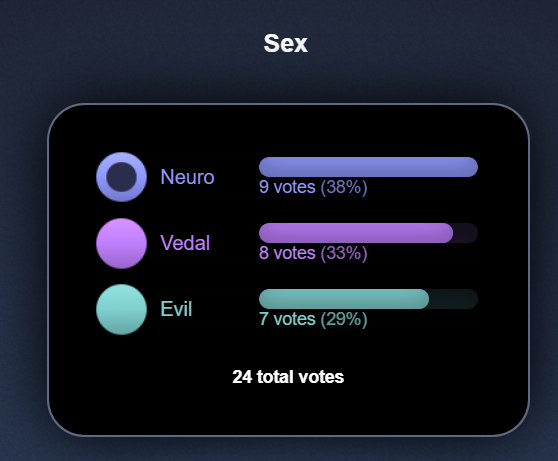Click the '9 votes' count text

[287, 187]
